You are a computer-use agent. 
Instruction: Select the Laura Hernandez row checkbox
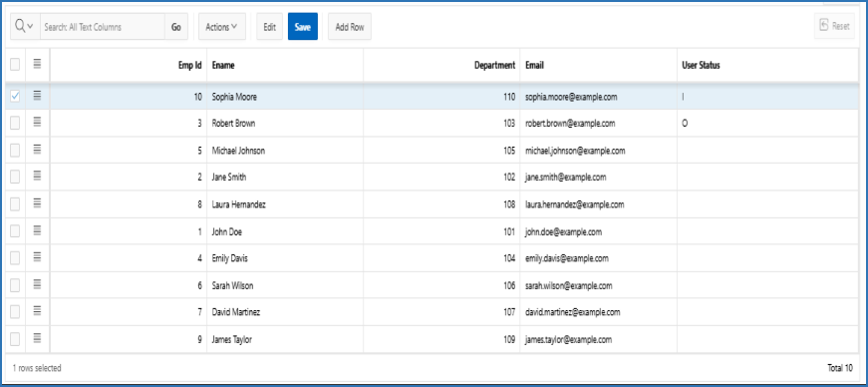[x=15, y=204]
